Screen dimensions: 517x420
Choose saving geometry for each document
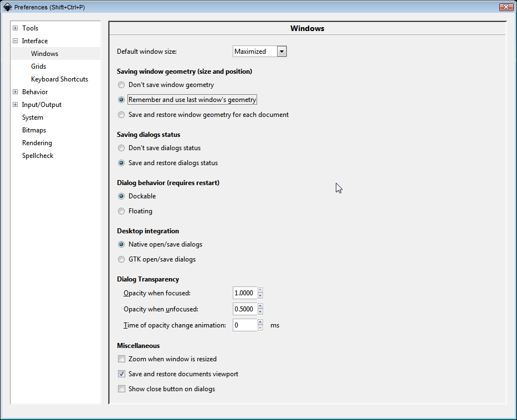(121, 115)
